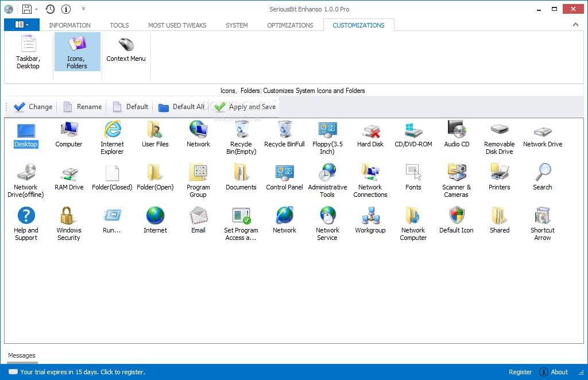588x380 pixels.
Task: Select the Network Connections icon
Action: [x=370, y=181]
